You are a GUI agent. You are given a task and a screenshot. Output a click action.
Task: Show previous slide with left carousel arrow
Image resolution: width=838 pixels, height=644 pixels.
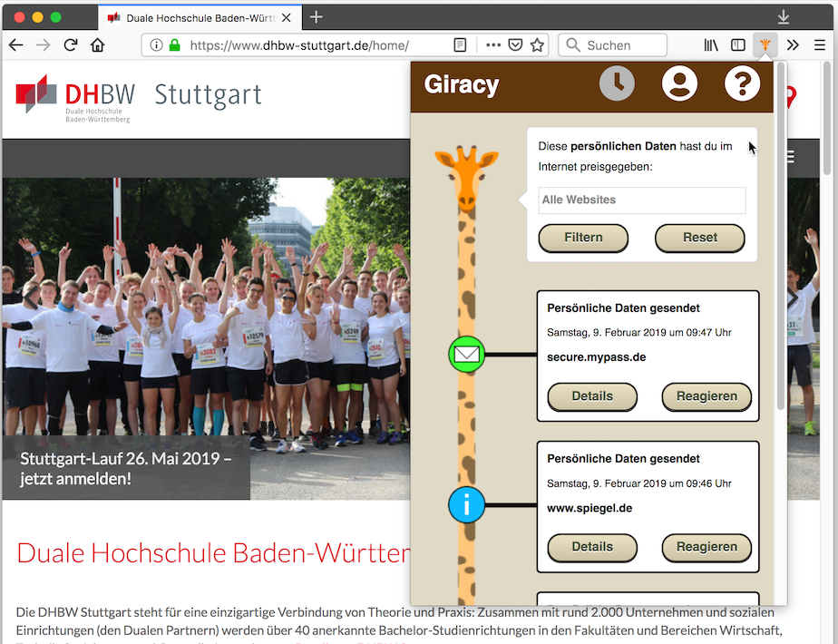coord(30,298)
